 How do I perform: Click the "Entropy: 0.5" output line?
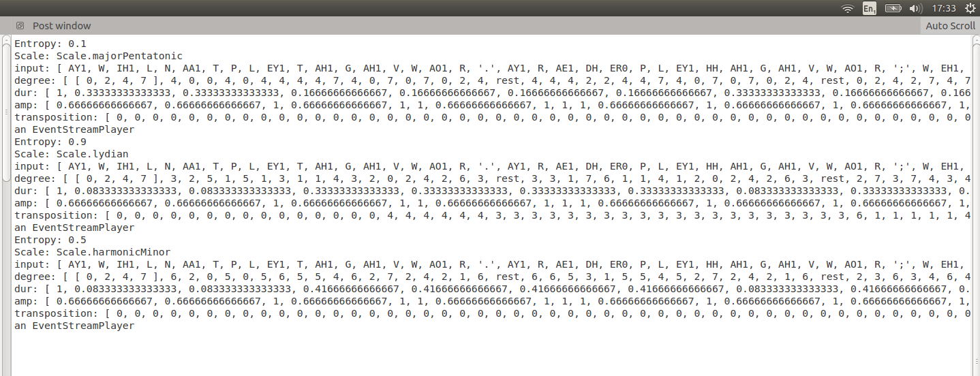pyautogui.click(x=50, y=240)
